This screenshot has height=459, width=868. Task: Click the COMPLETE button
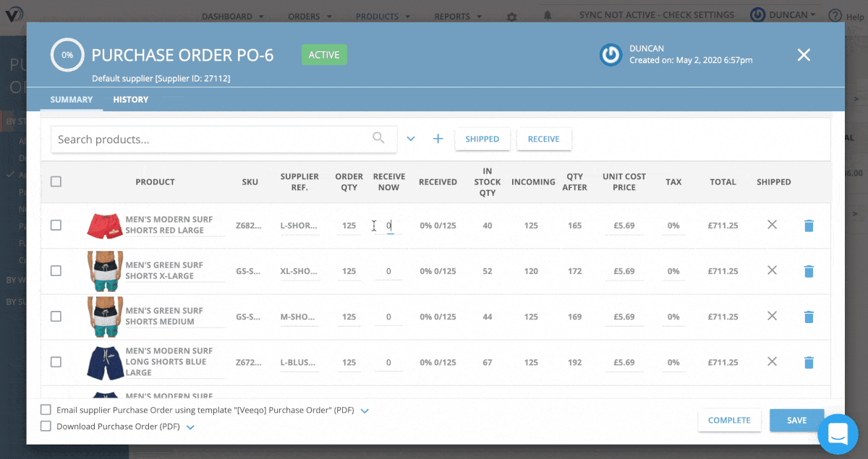[729, 420]
